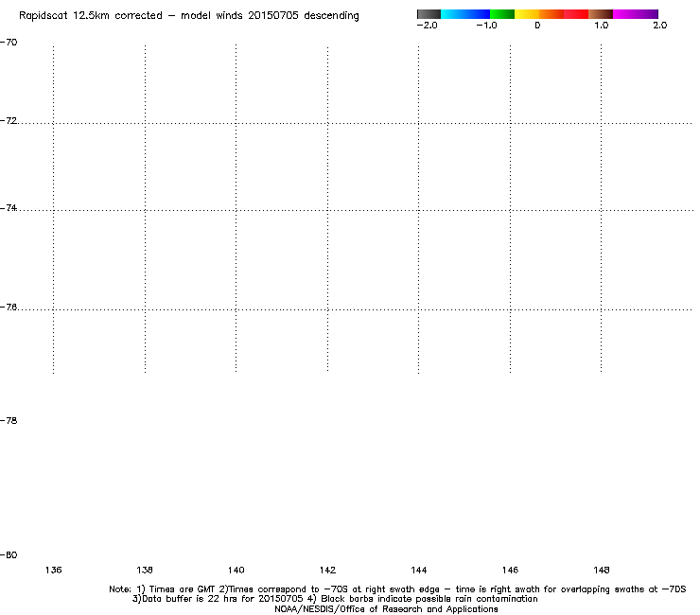Select the grey segment of color scale
Screen dimensions: 700x615
pos(429,14)
